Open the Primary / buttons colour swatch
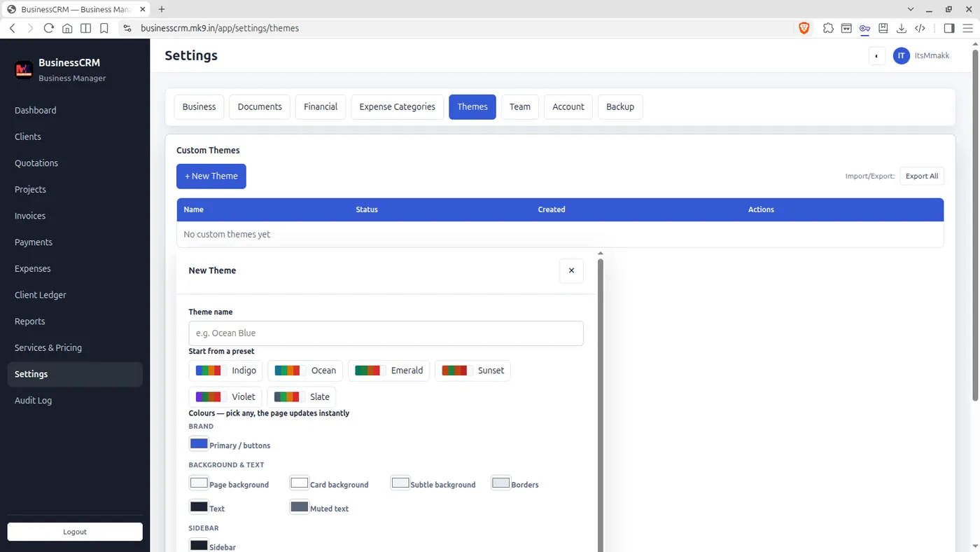 tap(199, 443)
